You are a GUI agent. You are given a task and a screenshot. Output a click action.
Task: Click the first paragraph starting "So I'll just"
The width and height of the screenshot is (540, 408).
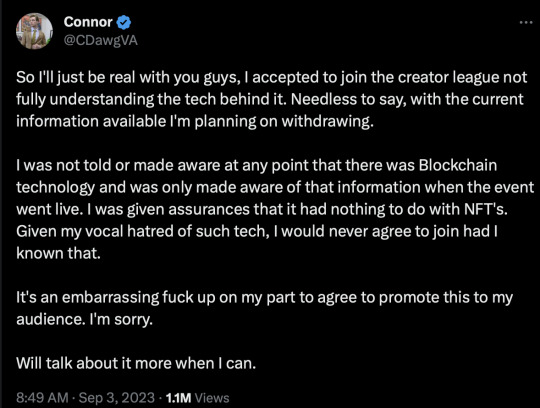(x=271, y=99)
